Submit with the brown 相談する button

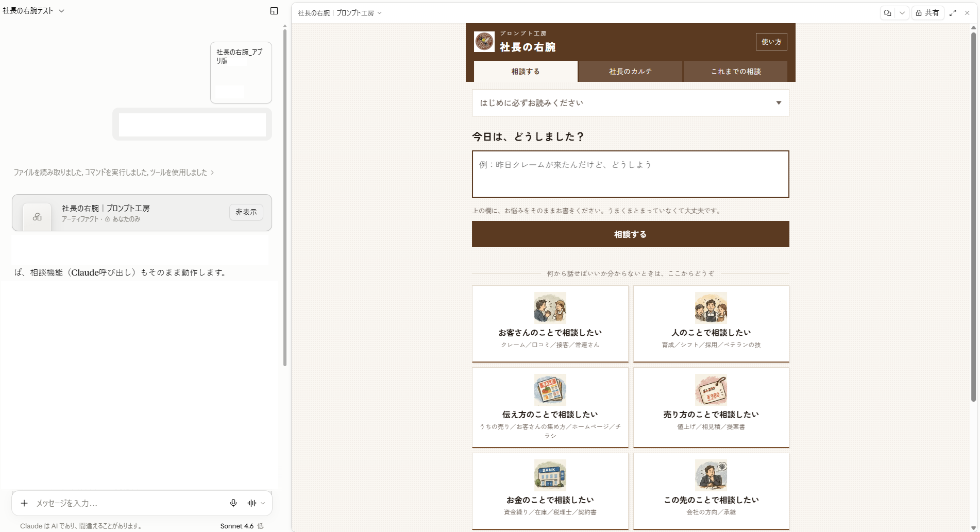coord(630,234)
